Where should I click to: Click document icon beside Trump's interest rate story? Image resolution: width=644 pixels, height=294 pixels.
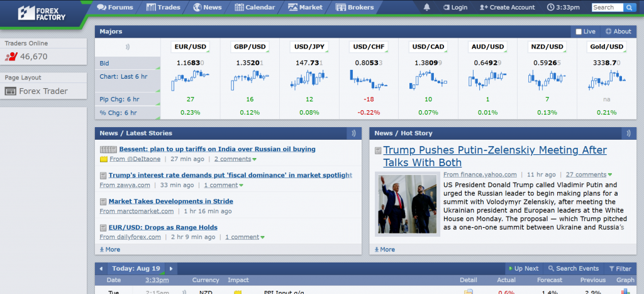click(103, 176)
